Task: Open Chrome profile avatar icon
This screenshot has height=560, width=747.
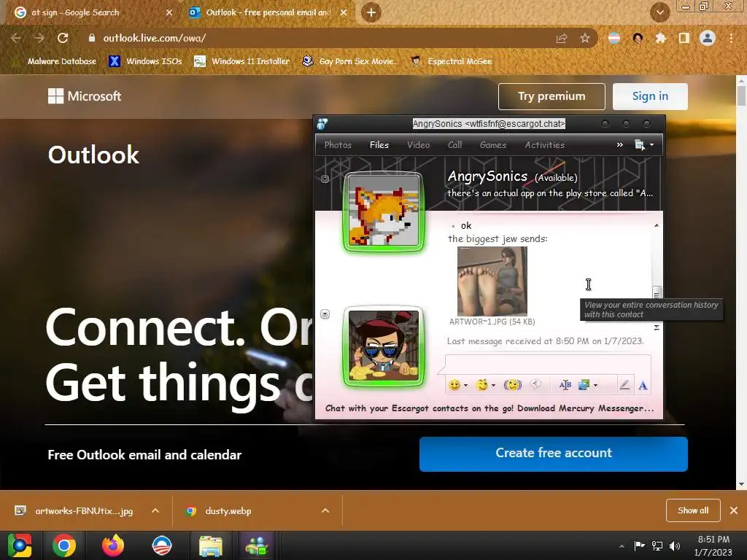Action: [708, 38]
